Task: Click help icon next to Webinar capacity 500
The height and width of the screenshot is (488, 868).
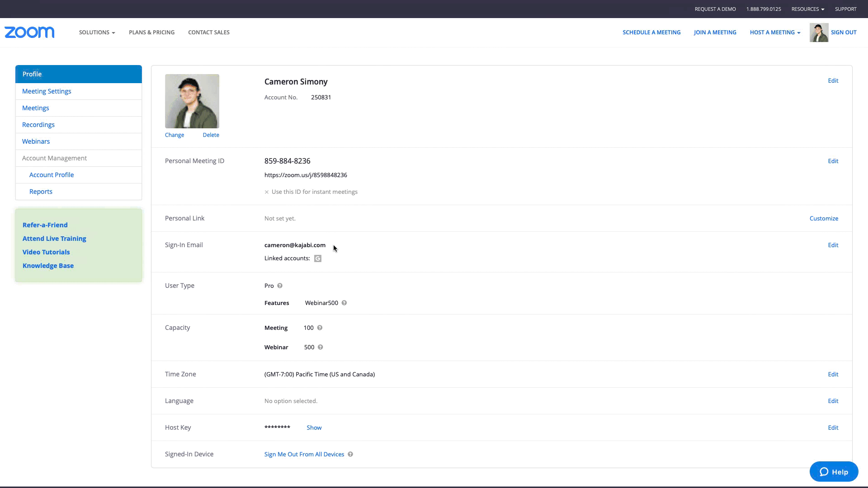Action: tap(321, 347)
